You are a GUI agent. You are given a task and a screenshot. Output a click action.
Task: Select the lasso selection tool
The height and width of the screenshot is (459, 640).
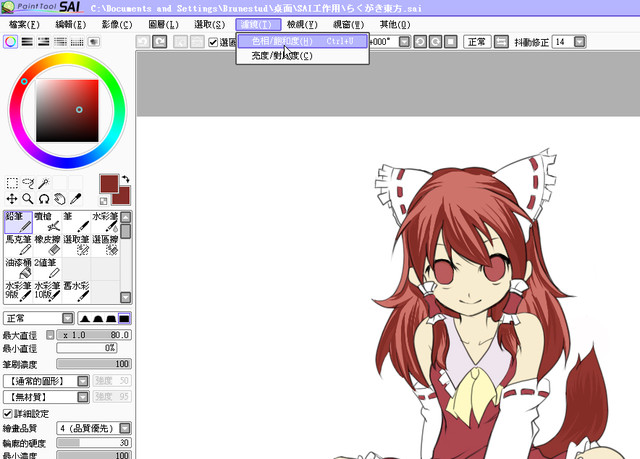(28, 183)
